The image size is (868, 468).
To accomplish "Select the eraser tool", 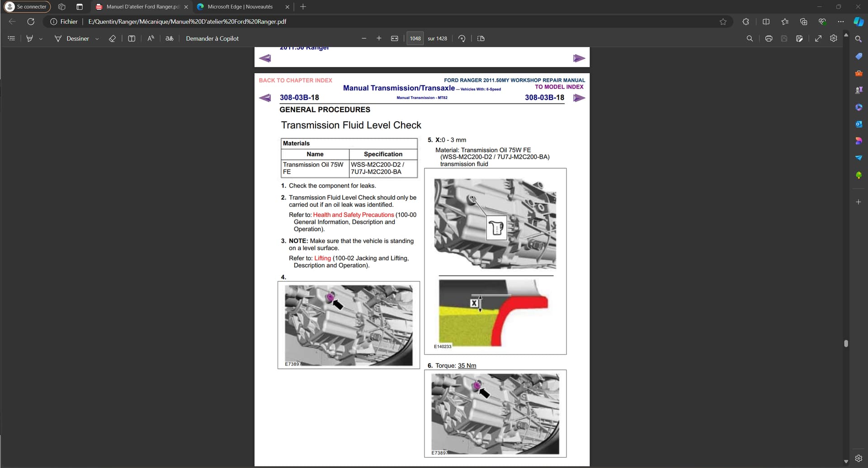I will coord(112,38).
